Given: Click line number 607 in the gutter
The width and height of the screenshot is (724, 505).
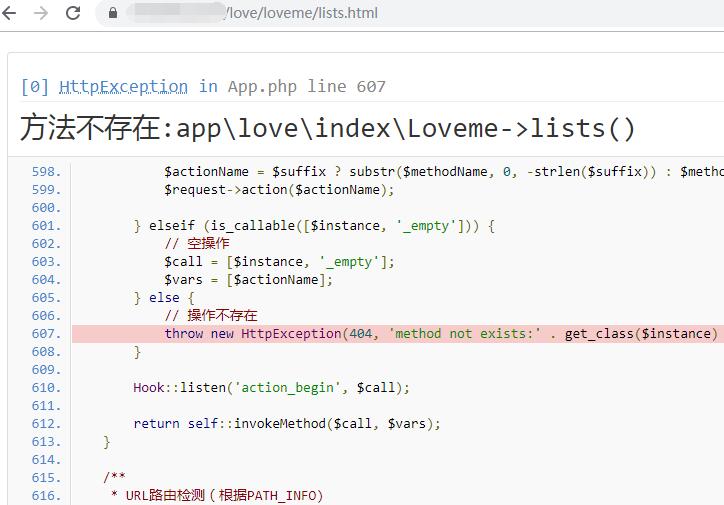Looking at the screenshot, I should (x=46, y=334).
